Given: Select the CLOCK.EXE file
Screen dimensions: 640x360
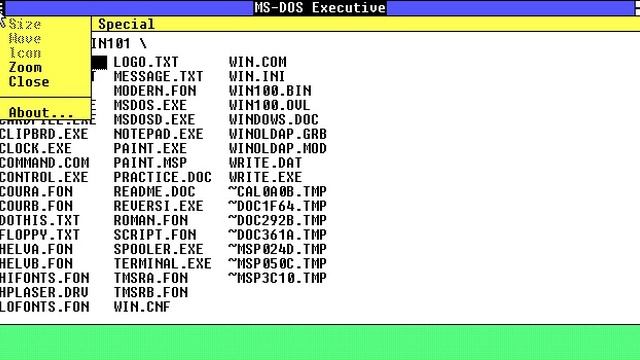Looking at the screenshot, I should 36,148.
